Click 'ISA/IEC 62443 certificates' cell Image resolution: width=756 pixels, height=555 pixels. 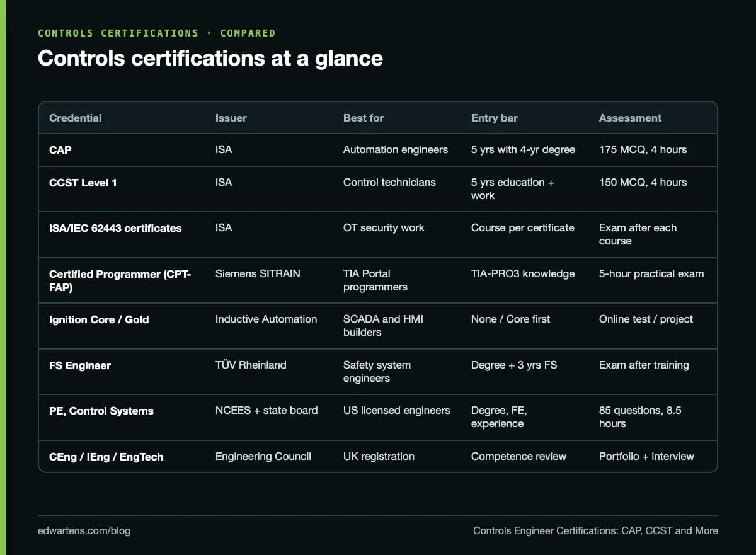pos(115,228)
